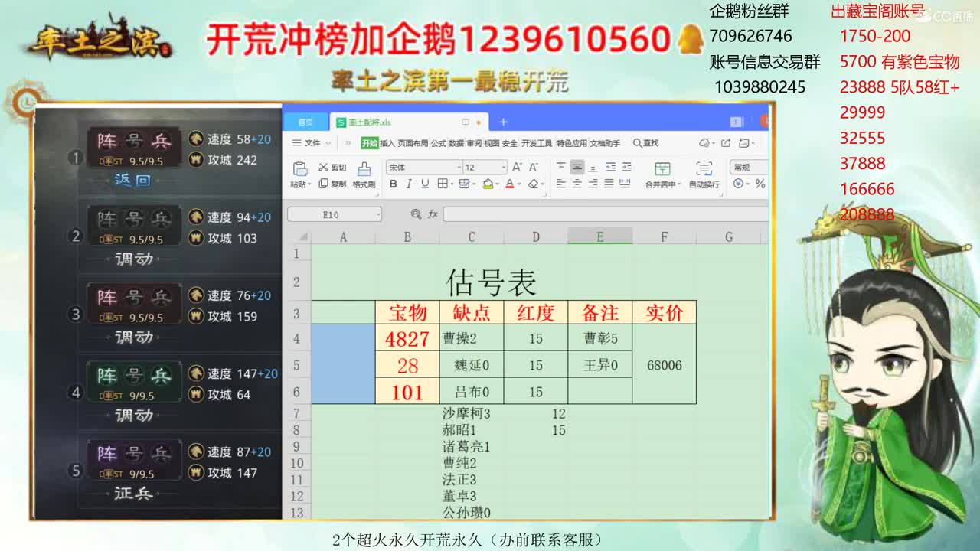Open the 宋体 font name dropdown
Image resolution: width=980 pixels, height=551 pixels.
pyautogui.click(x=459, y=167)
